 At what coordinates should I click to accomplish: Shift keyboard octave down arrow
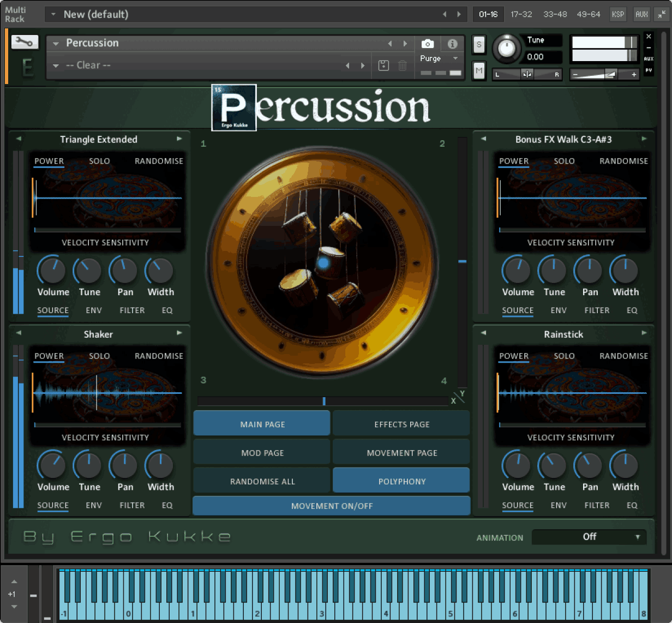14,607
